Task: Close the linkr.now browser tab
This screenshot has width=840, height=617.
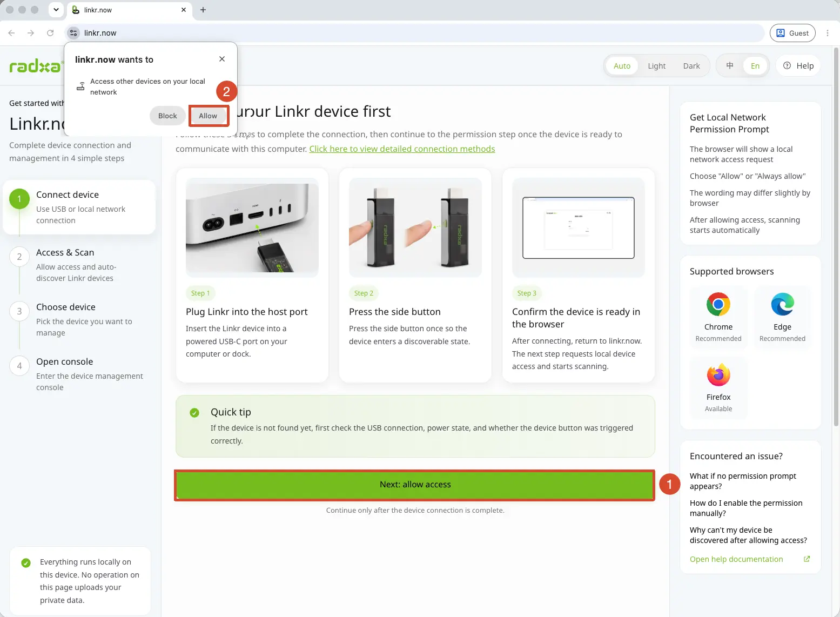Action: point(184,10)
